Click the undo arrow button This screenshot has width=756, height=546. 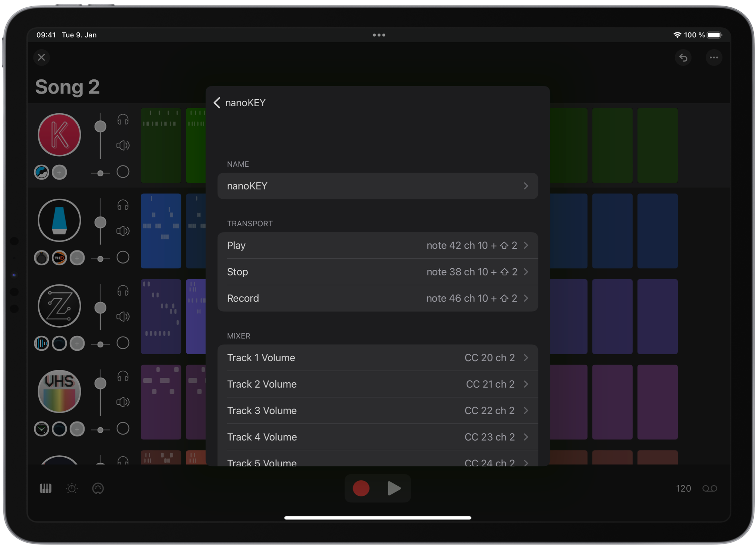click(x=683, y=57)
